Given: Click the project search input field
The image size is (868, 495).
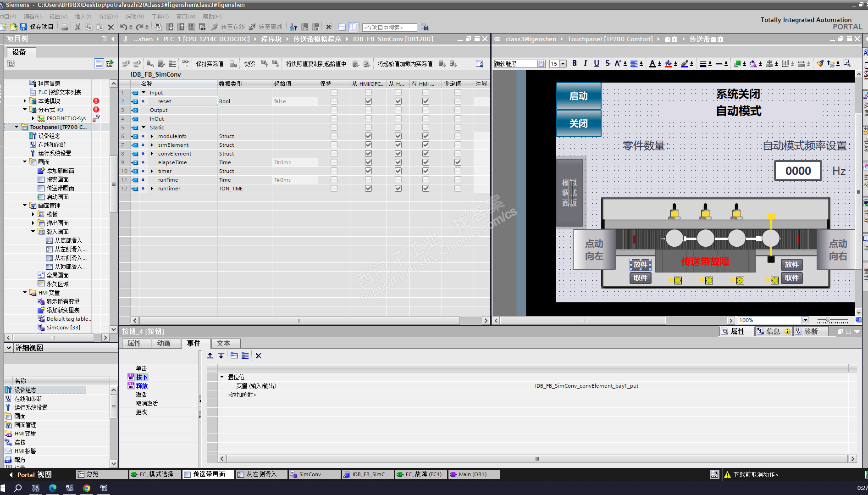Looking at the screenshot, I should 389,28.
